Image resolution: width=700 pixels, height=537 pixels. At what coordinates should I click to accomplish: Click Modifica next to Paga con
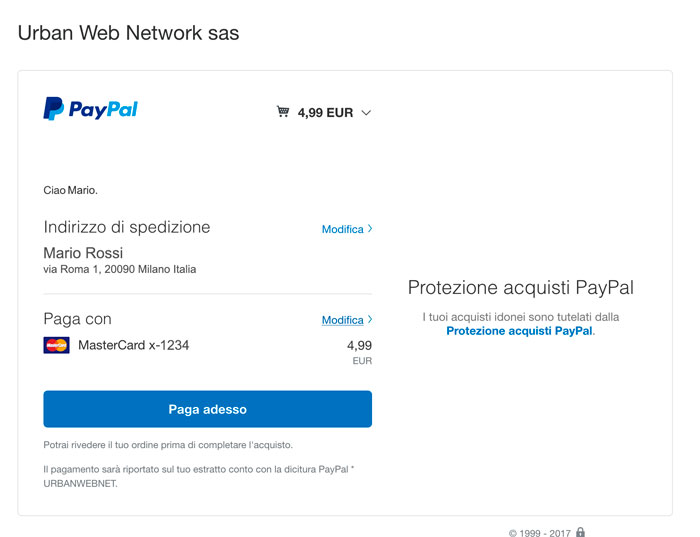click(342, 320)
